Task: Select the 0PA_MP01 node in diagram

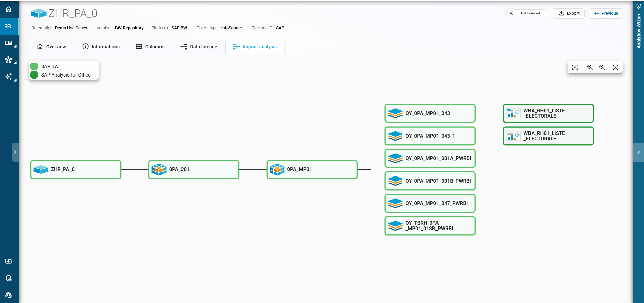Action: 312,169
